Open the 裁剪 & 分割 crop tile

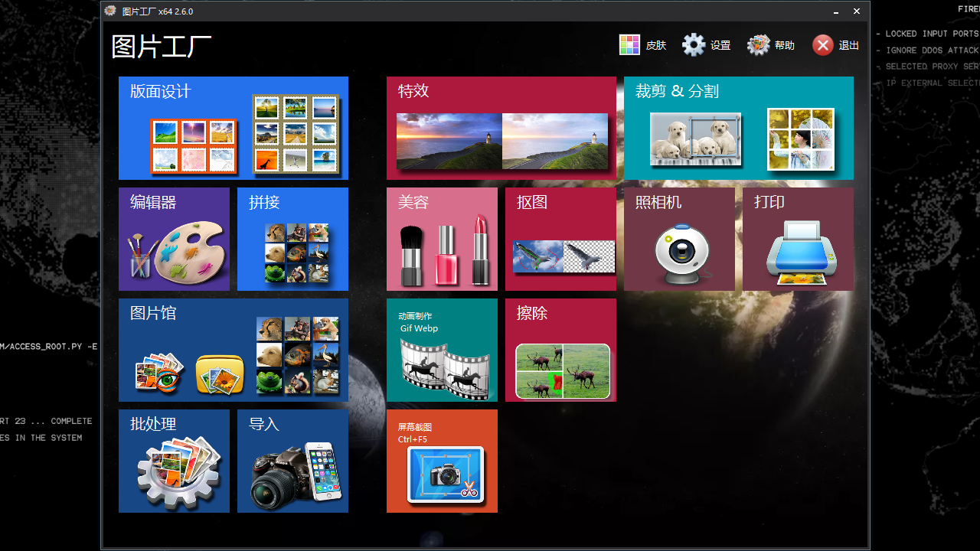click(x=738, y=128)
